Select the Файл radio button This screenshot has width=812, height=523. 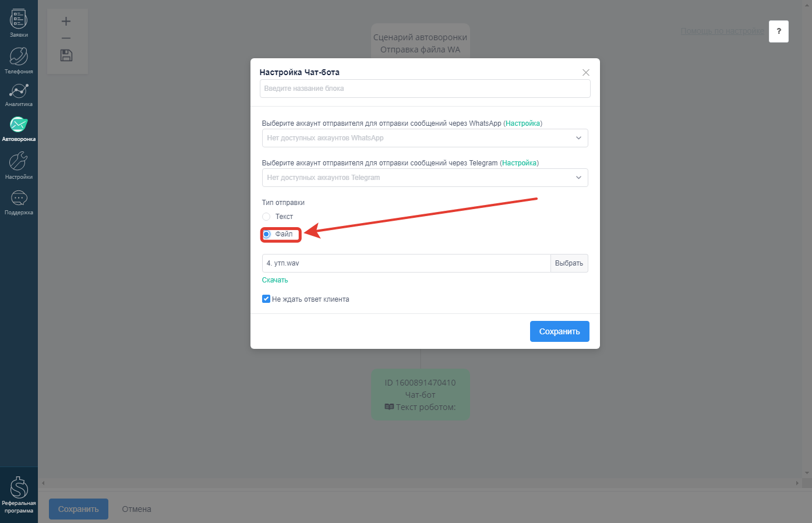coord(267,234)
